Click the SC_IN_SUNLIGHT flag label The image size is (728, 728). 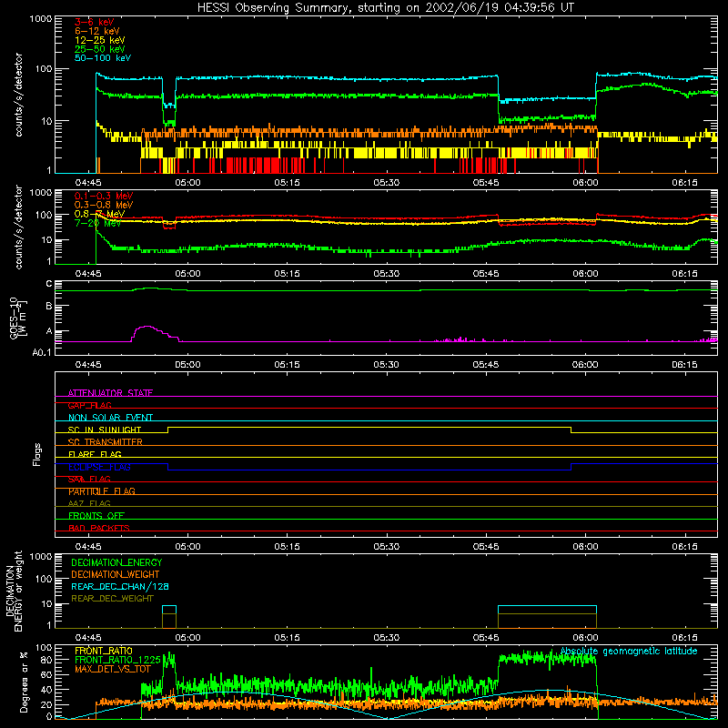pyautogui.click(x=105, y=430)
